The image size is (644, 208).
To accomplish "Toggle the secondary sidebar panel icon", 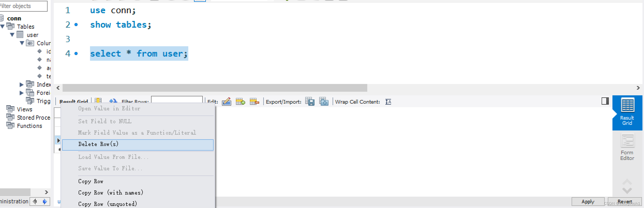I will [605, 101].
